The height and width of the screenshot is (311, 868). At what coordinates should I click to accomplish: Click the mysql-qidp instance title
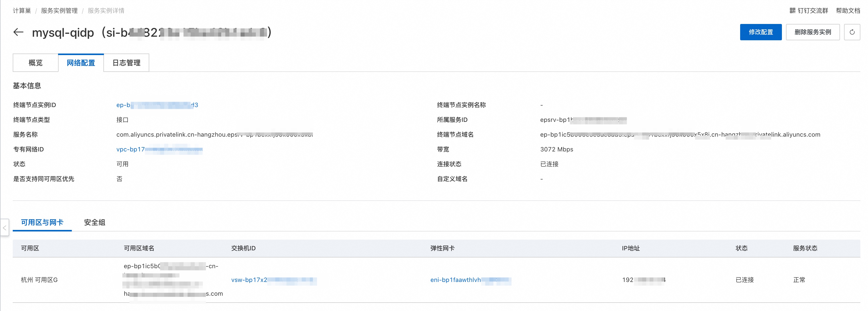click(152, 32)
